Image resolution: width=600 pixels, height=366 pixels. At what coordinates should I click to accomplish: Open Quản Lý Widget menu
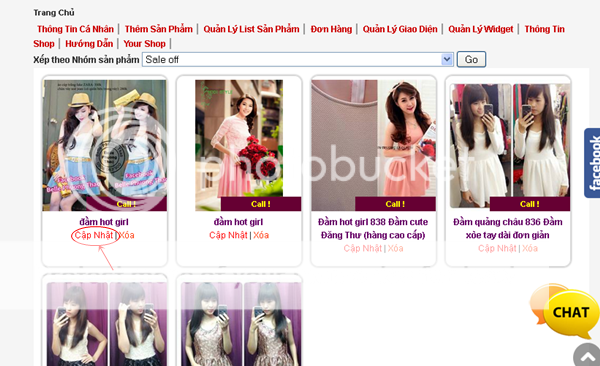tap(481, 29)
